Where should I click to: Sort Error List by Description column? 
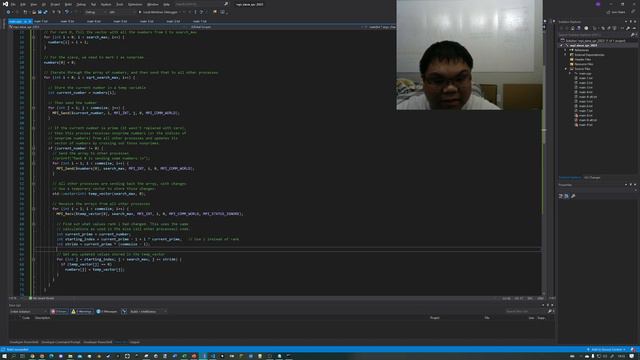pyautogui.click(x=42, y=318)
